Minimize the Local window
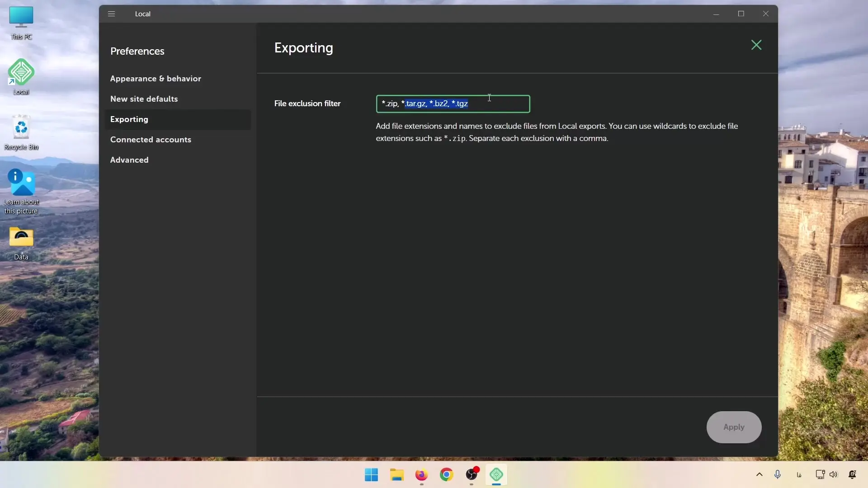The height and width of the screenshot is (488, 868). pyautogui.click(x=716, y=14)
